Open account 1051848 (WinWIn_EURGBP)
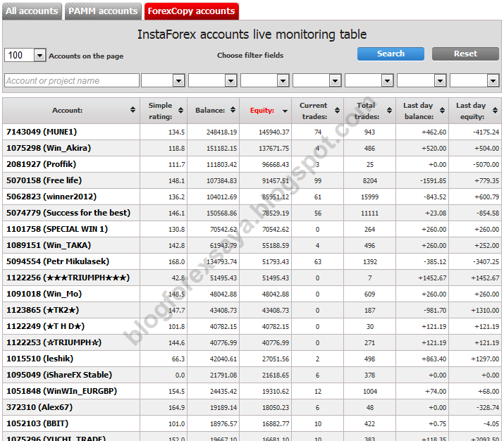Viewport: 504px width, 441px height. 62,391
